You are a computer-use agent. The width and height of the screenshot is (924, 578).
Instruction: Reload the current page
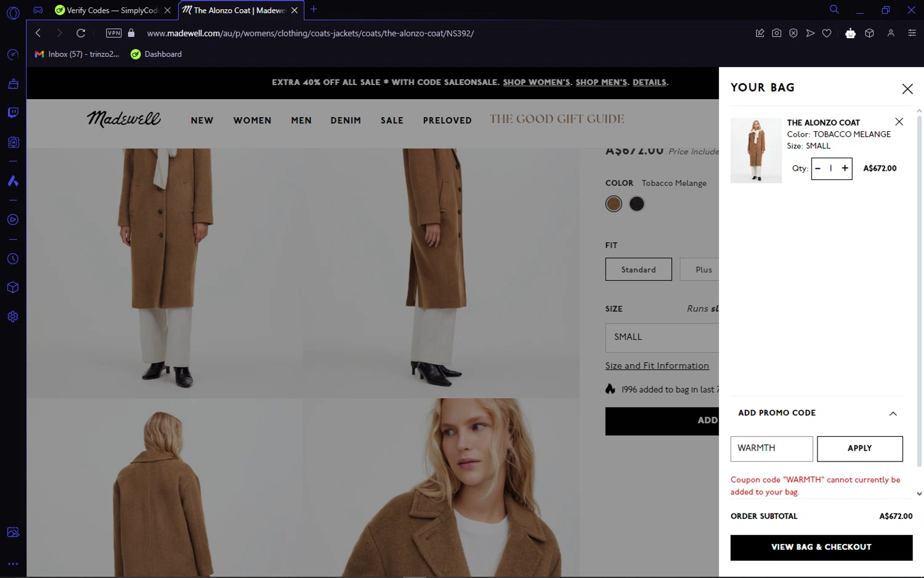81,33
